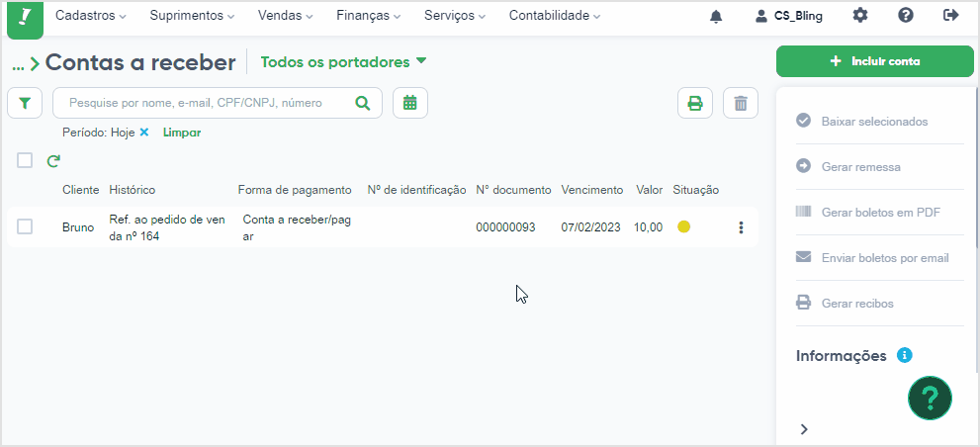Expand the Vendas menu
The height and width of the screenshot is (447, 980).
[286, 16]
